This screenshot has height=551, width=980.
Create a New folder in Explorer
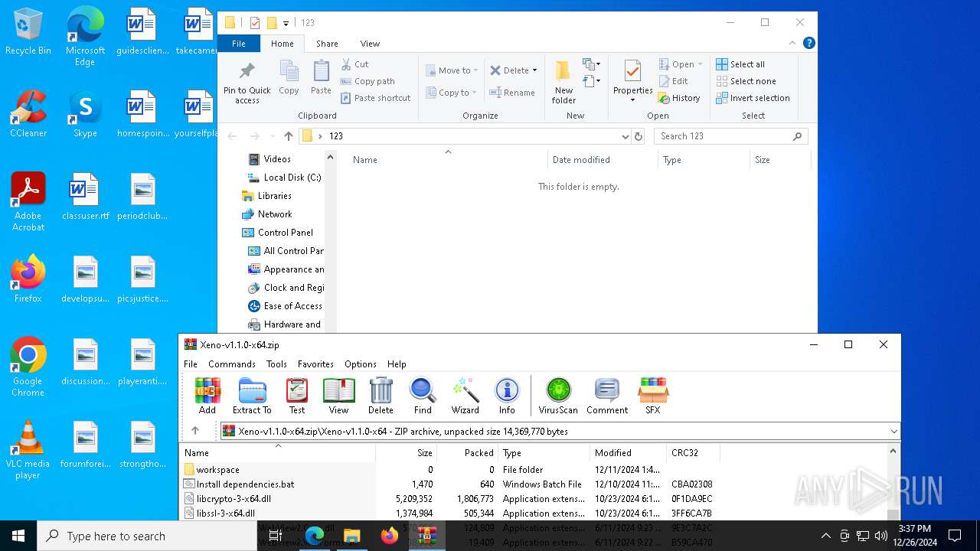pyautogui.click(x=563, y=83)
